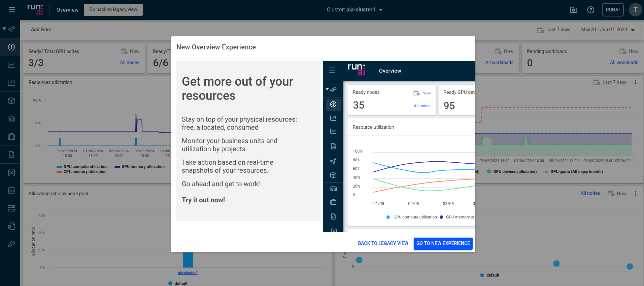Click the New Overview Experience dialog title
644x286 pixels.
pyautogui.click(x=216, y=47)
